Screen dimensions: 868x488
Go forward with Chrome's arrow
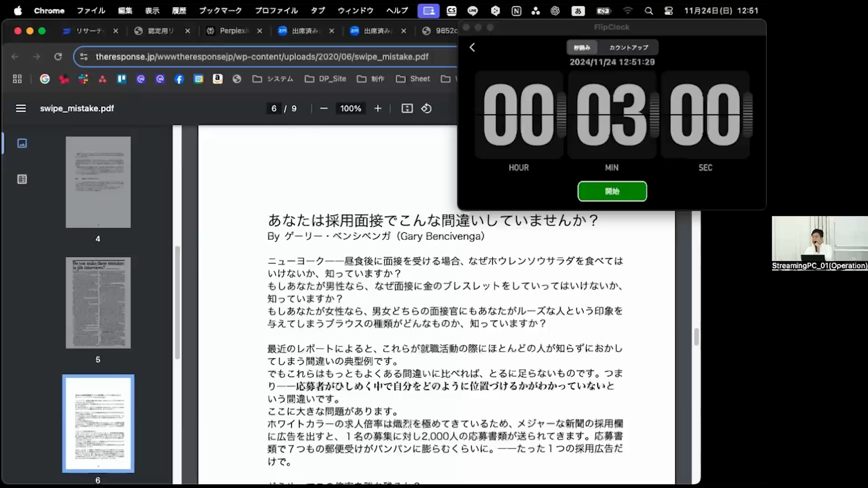tap(36, 56)
